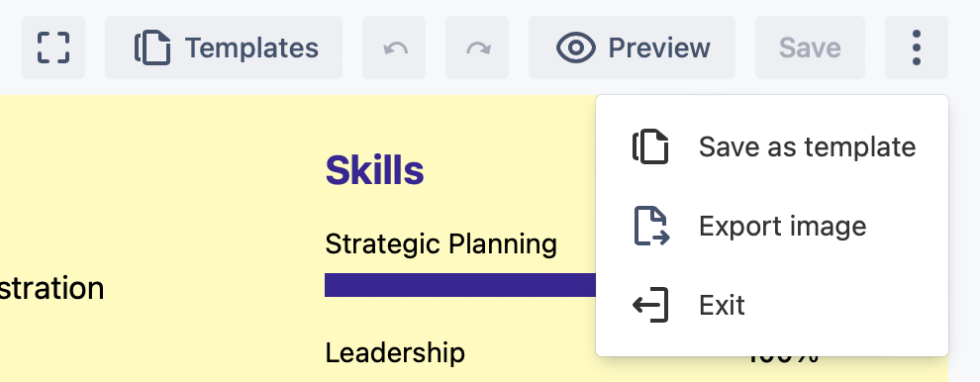Click the Save as template icon
Viewport: 980px width, 382px height.
click(x=650, y=146)
